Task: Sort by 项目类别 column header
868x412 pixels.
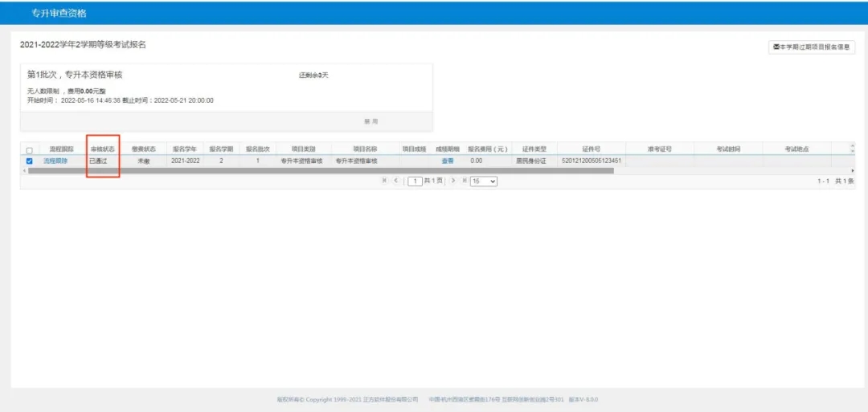Action: click(303, 149)
